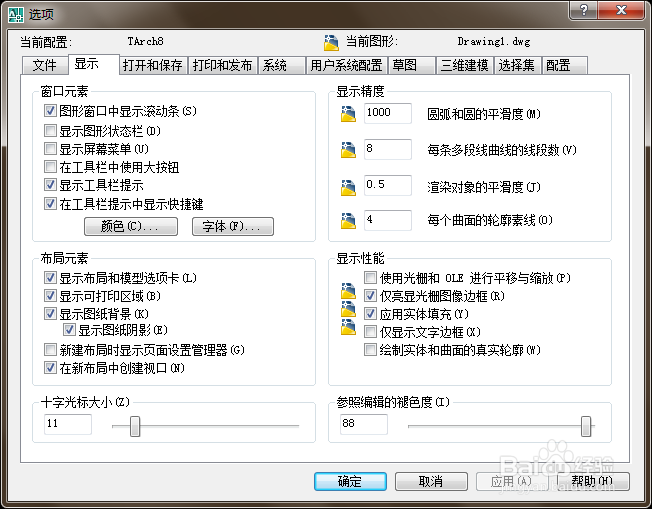Open the 三维建模 tab
This screenshot has height=509, width=652.
[464, 65]
